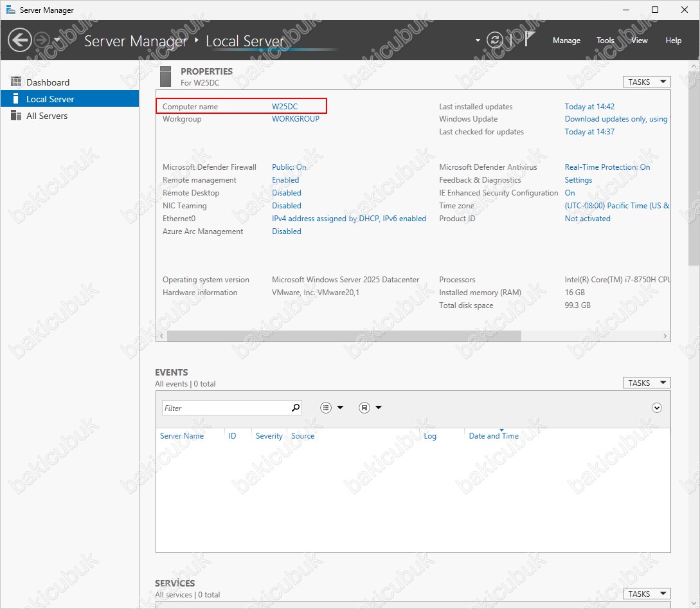Screen dimensions: 700x609
Task: Sort by Log column header
Action: (430, 436)
